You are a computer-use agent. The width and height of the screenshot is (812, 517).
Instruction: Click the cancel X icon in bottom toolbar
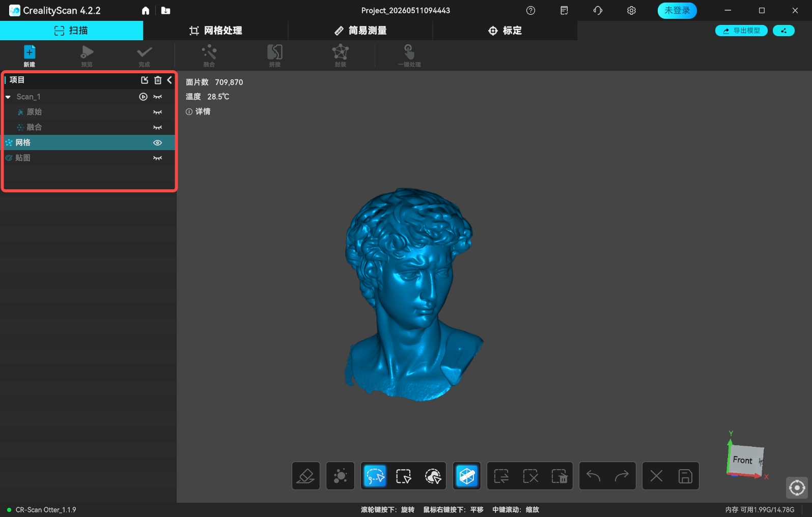pos(657,476)
